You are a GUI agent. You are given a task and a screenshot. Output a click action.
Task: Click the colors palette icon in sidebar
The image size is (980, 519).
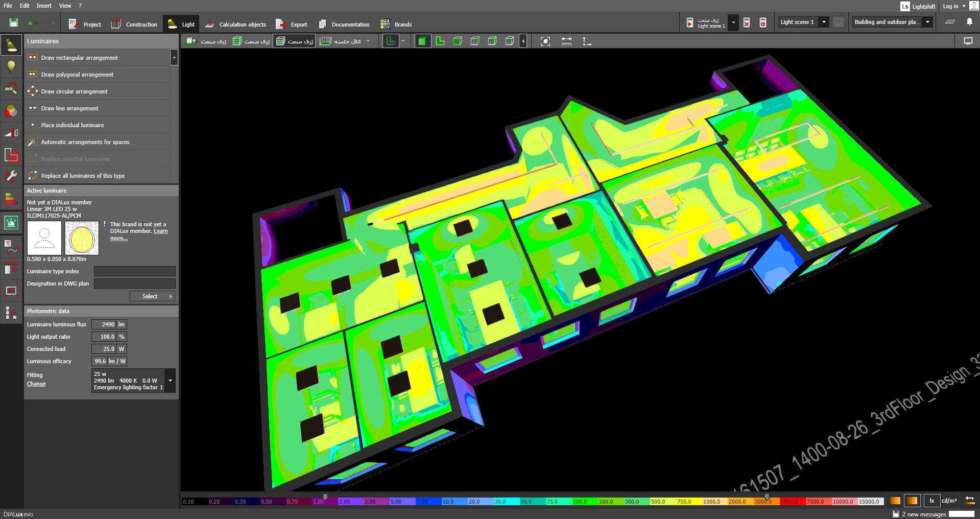tap(11, 111)
